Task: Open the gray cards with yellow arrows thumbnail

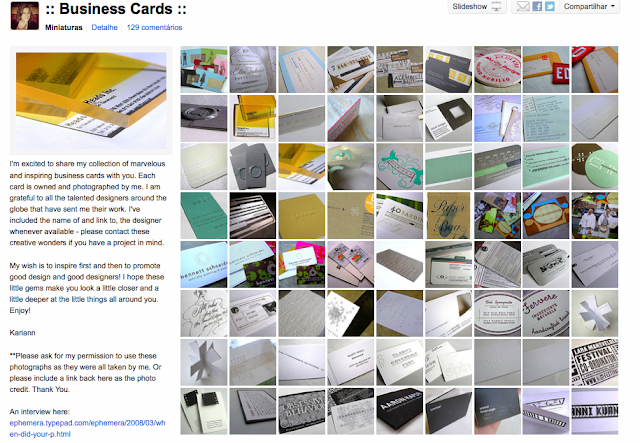Action: (x=448, y=69)
